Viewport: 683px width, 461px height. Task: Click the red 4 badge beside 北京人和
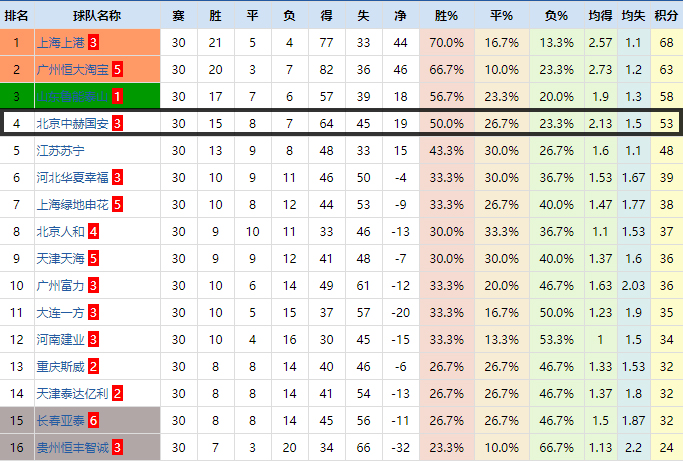pyautogui.click(x=93, y=232)
